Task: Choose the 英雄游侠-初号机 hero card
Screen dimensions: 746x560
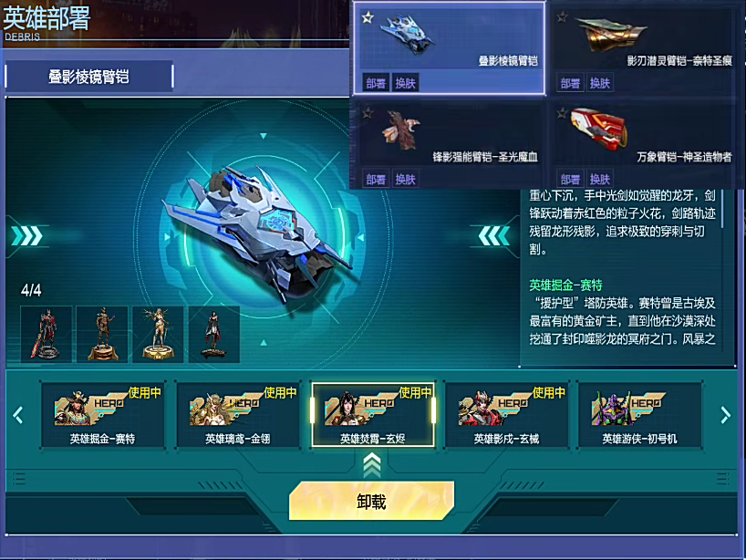Action: (x=639, y=415)
